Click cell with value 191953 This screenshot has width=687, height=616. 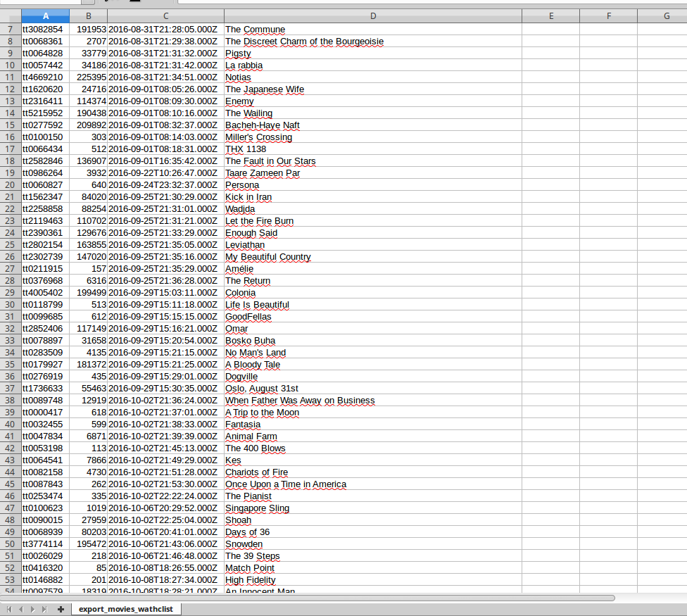(89, 30)
